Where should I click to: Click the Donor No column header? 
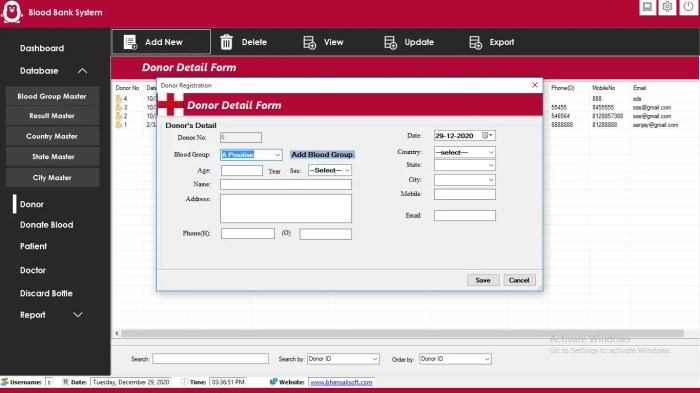click(127, 88)
